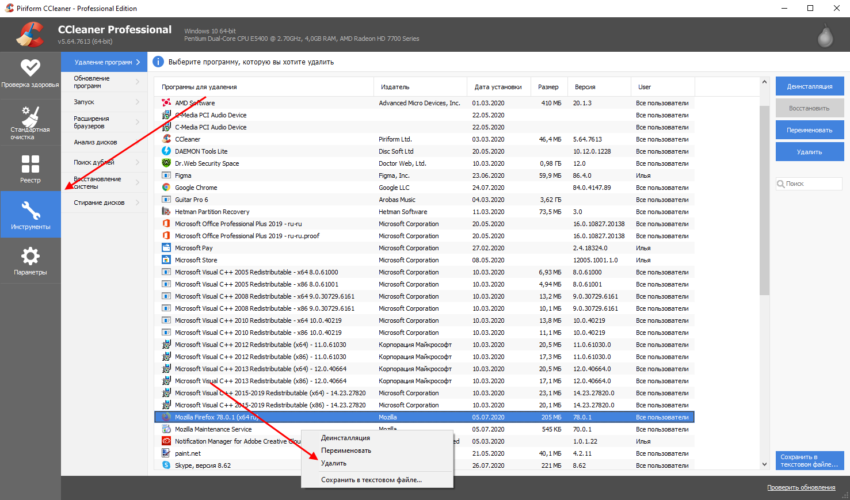Viewport: 850px width, 500px height.
Task: Select the Стандартная очистка broom icon
Action: (x=30, y=118)
